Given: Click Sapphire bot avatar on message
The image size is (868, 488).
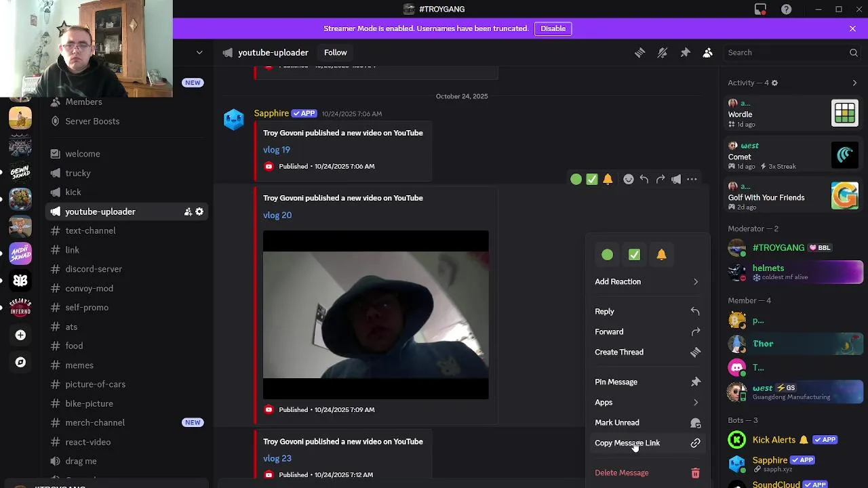Looking at the screenshot, I should point(234,119).
